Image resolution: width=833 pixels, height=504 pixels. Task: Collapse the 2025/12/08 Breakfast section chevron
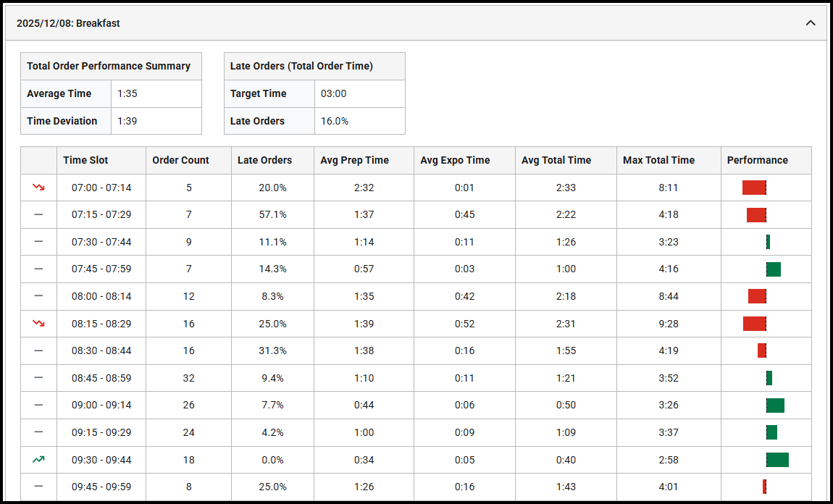(811, 23)
